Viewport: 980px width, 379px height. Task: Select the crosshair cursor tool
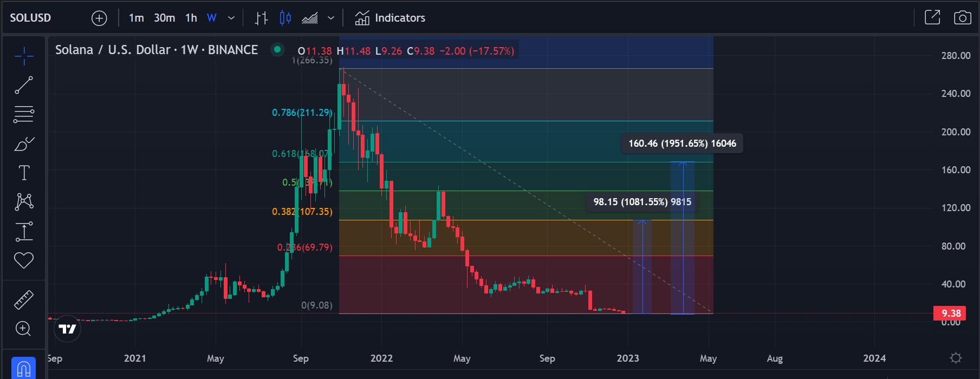click(24, 56)
